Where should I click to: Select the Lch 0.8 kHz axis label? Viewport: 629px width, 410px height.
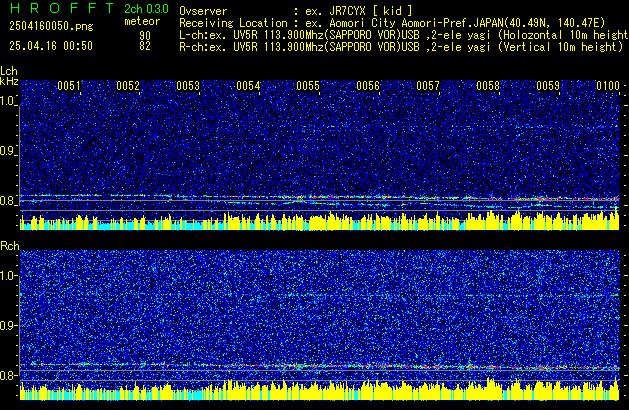(x=8, y=201)
